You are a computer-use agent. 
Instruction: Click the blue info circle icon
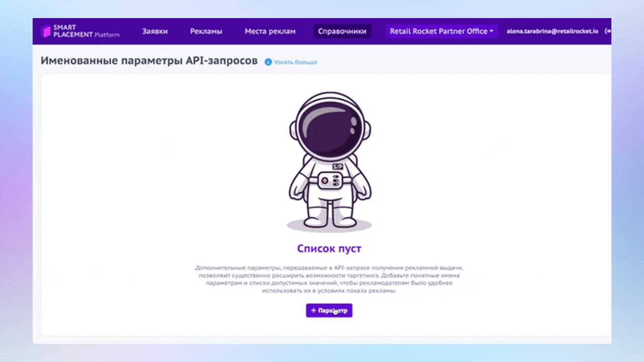[268, 62]
